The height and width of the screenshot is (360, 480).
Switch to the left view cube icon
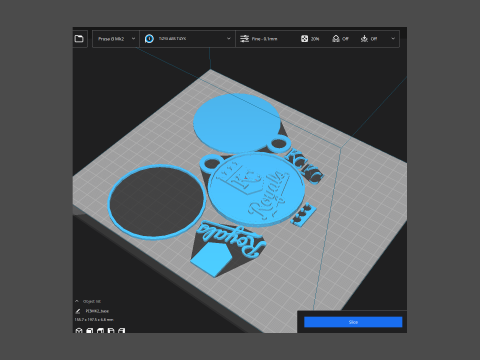point(111,331)
